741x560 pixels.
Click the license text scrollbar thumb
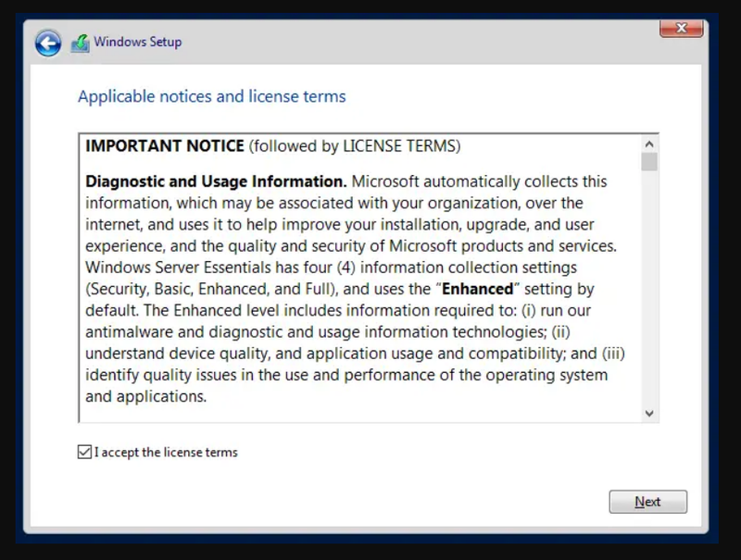(649, 161)
